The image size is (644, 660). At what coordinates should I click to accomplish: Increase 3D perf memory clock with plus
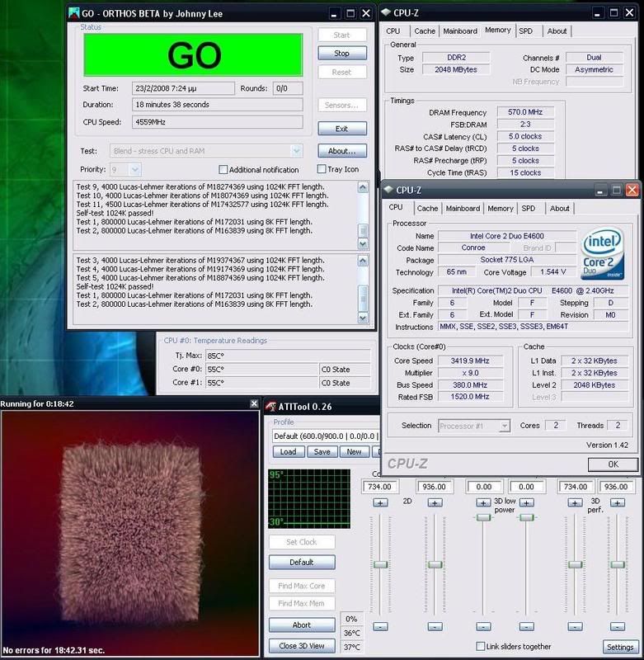point(618,502)
